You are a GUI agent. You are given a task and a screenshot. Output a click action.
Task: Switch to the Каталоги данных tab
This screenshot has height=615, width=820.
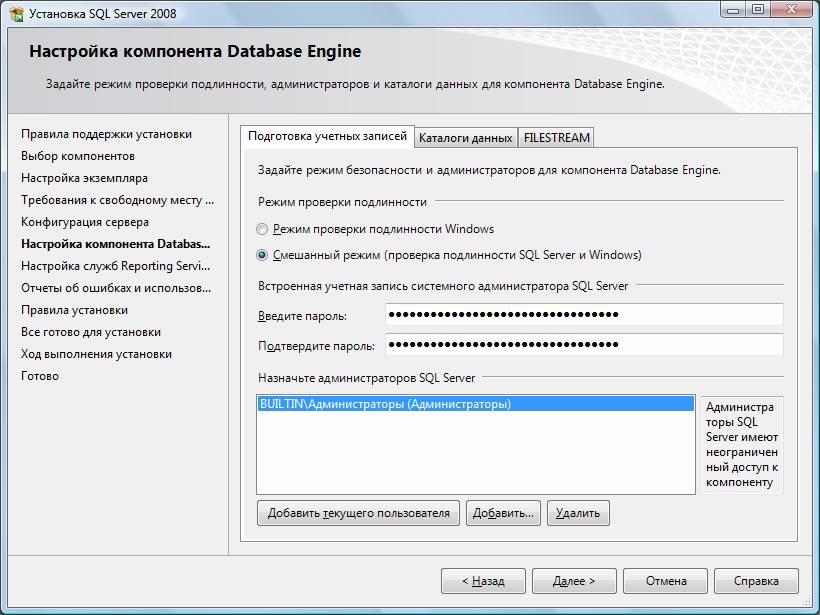(465, 138)
